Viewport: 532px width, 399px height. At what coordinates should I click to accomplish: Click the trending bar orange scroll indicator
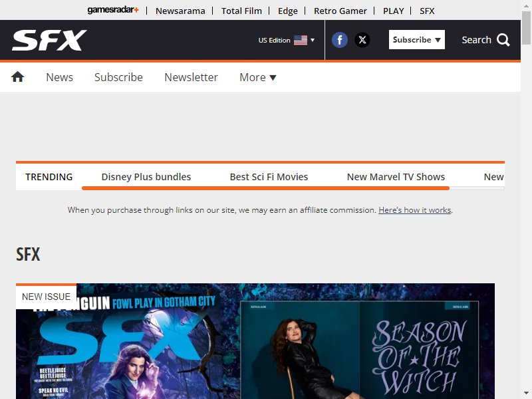click(265, 188)
